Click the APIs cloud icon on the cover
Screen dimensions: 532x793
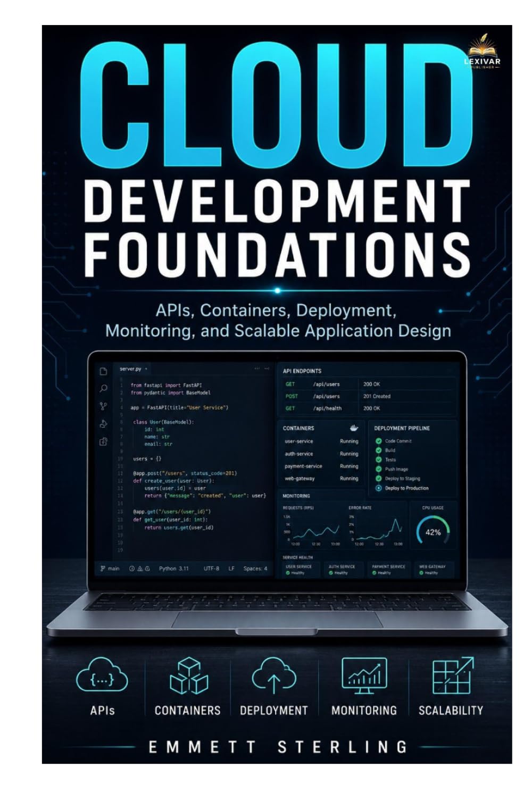pos(102,675)
